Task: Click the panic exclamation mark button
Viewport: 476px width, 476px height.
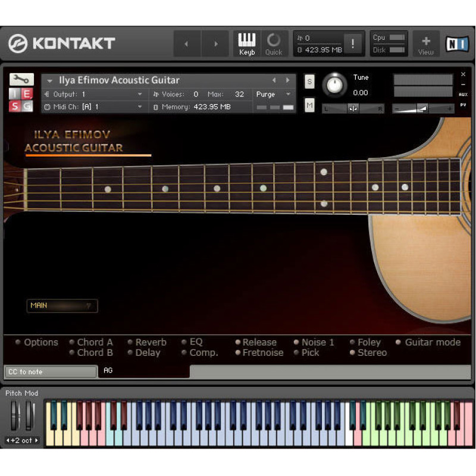Action: [x=353, y=44]
